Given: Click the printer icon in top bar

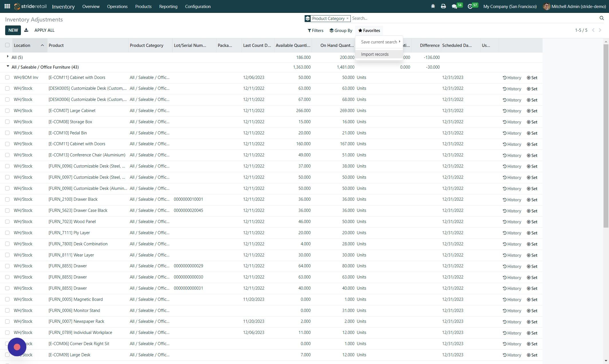Looking at the screenshot, I should pyautogui.click(x=443, y=6).
